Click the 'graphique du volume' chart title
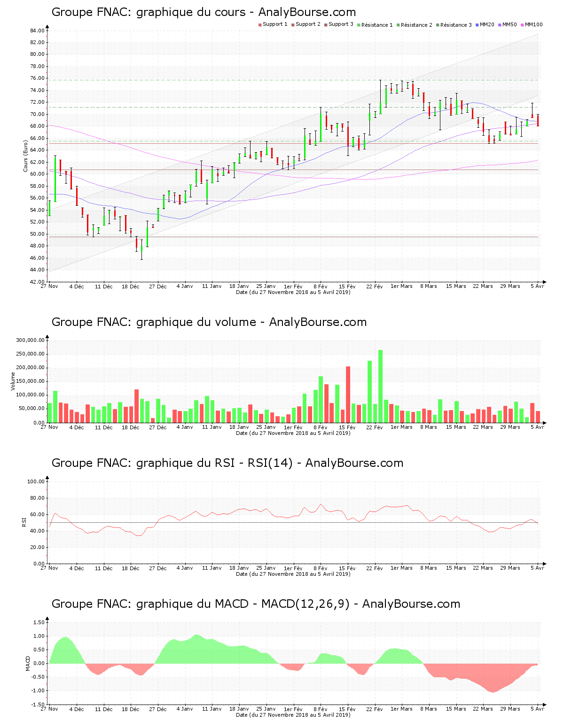564x728 pixels. point(209,322)
